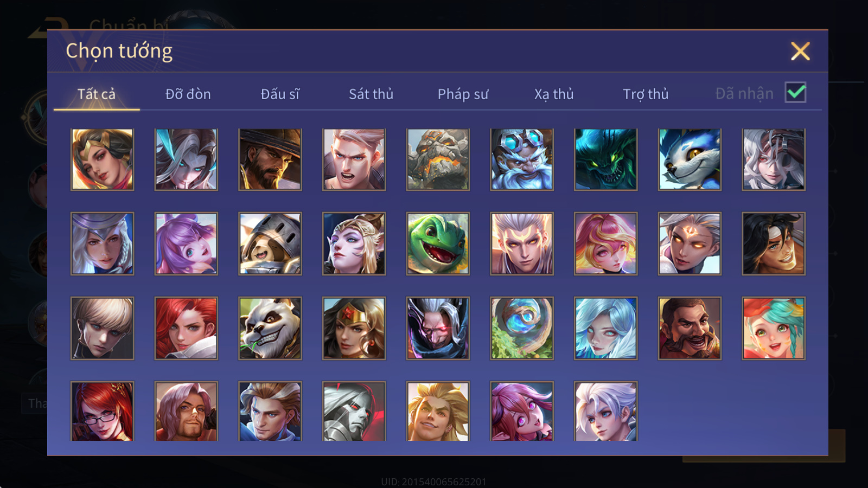Choose the teal-haired girl with red hat
868x488 pixels.
click(x=774, y=328)
